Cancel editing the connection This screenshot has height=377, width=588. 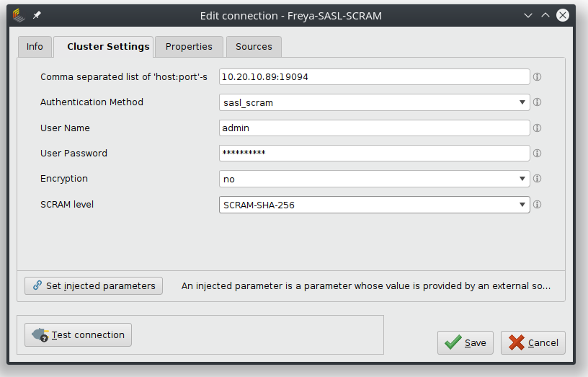pos(533,343)
